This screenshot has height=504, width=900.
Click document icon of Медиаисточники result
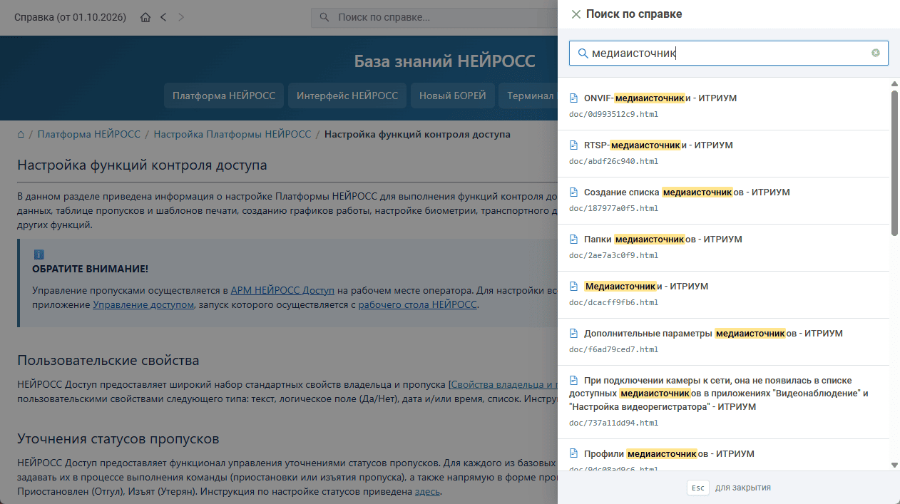(573, 286)
